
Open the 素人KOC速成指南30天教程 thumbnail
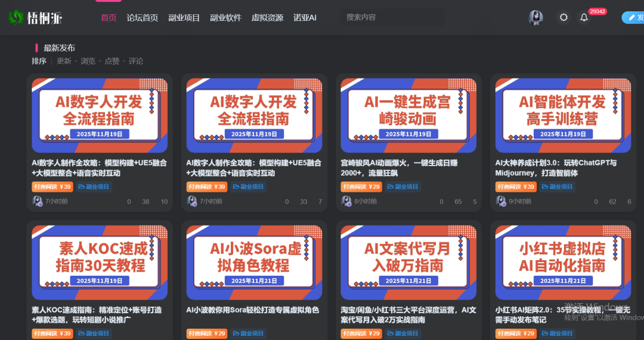tap(100, 263)
